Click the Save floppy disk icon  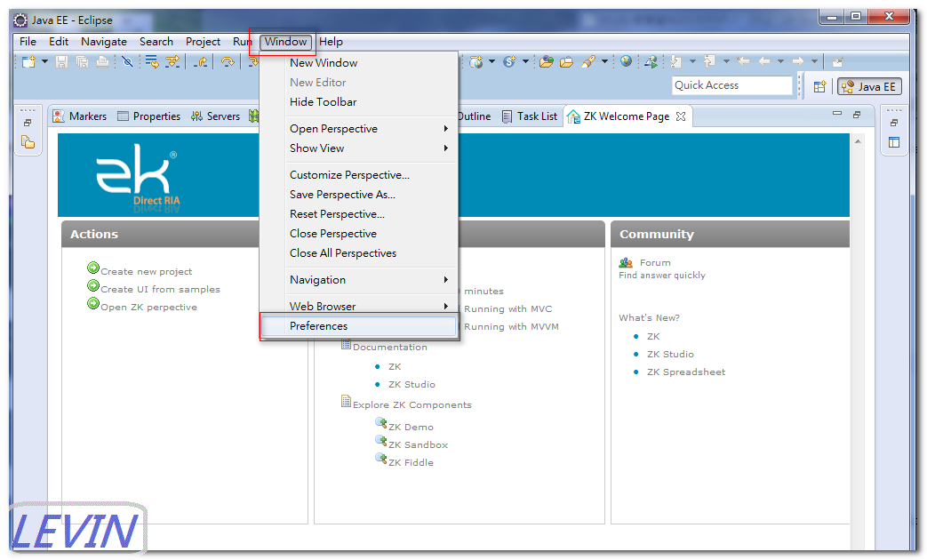pos(61,61)
